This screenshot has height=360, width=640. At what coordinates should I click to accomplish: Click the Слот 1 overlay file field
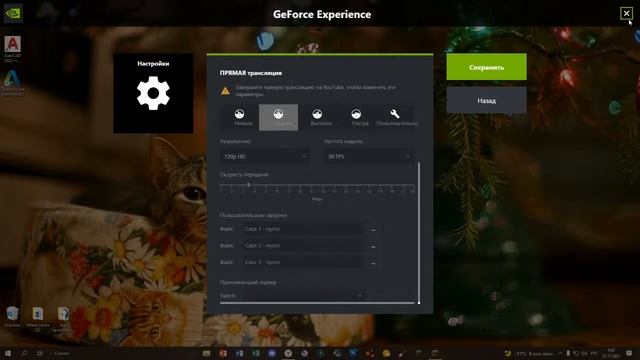(303, 229)
